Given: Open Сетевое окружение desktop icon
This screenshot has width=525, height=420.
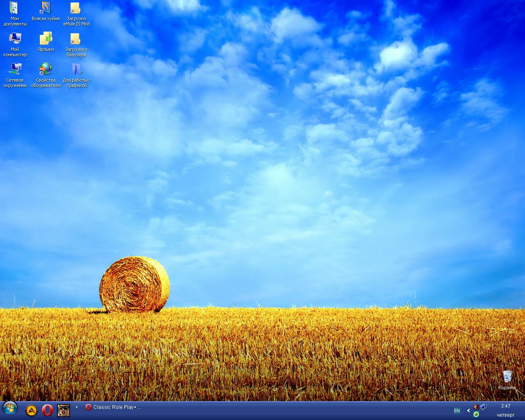Looking at the screenshot, I should pyautogui.click(x=15, y=75).
